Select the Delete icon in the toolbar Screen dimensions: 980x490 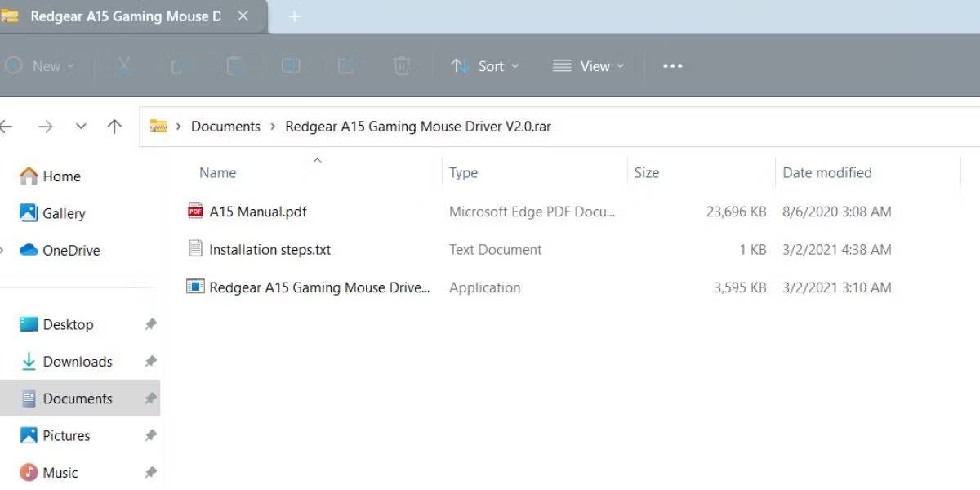[x=402, y=66]
